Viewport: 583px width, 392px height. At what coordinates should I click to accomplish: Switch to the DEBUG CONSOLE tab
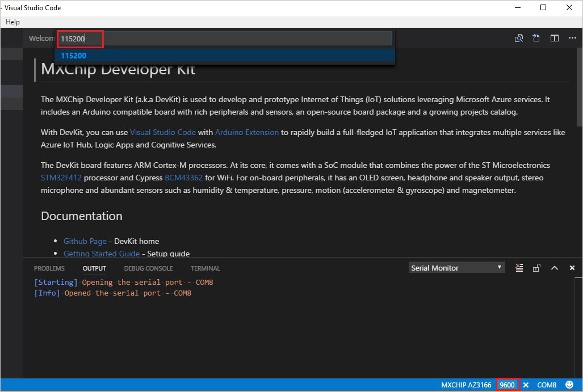click(x=148, y=268)
